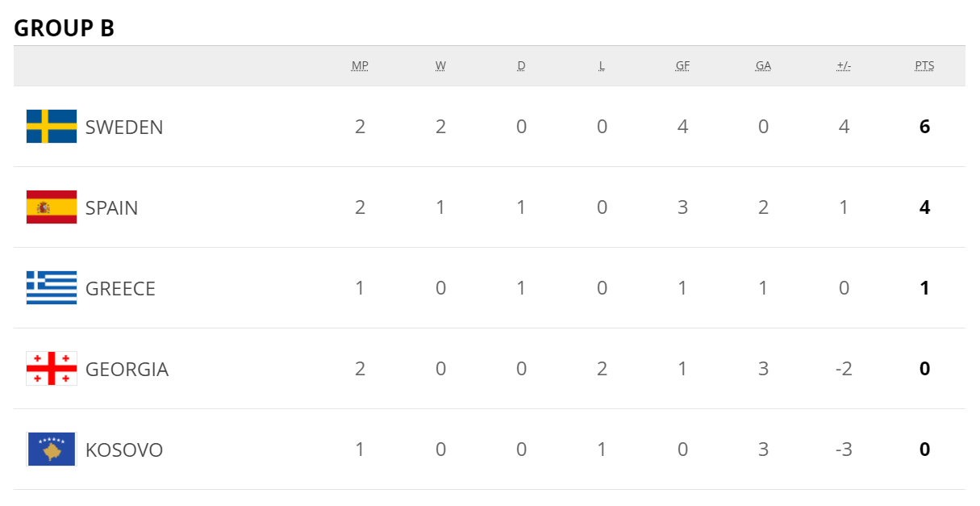This screenshot has width=980, height=506.
Task: Open the SPAIN team name link
Action: click(111, 207)
